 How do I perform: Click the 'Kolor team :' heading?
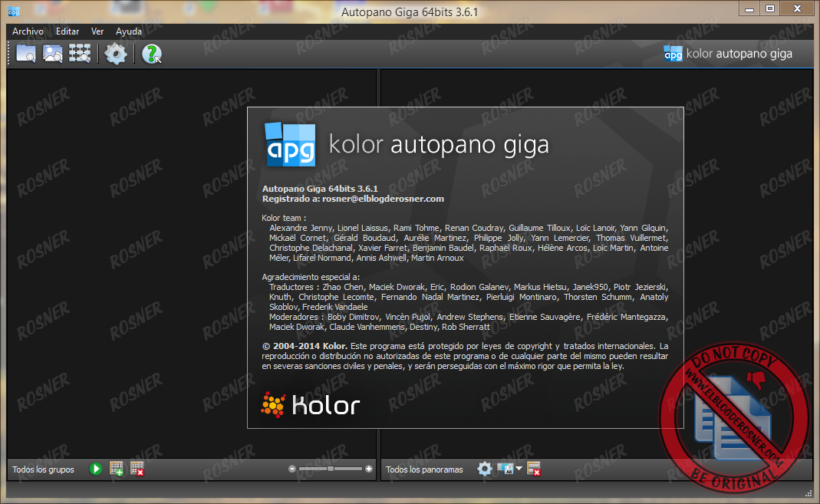(284, 218)
